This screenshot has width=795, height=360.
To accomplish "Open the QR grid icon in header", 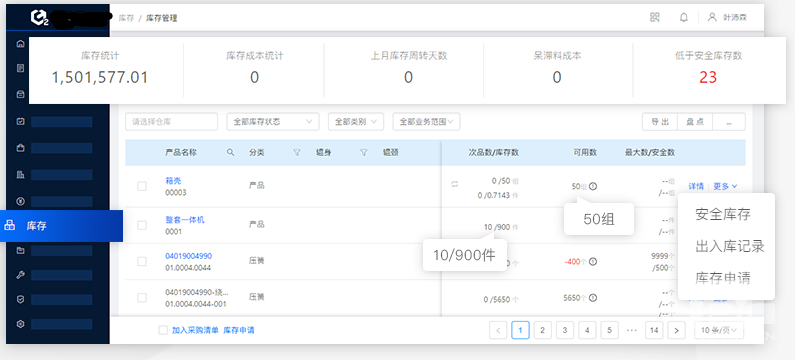I will click(x=655, y=17).
